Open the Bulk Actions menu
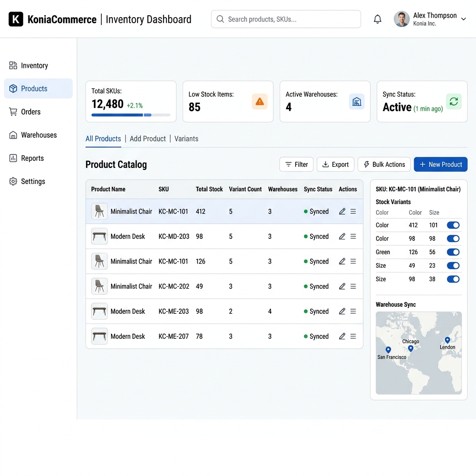 coord(384,164)
